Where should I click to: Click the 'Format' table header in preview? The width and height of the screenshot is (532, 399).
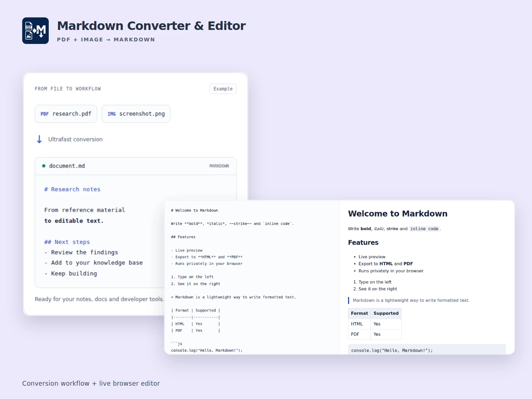[359, 313]
